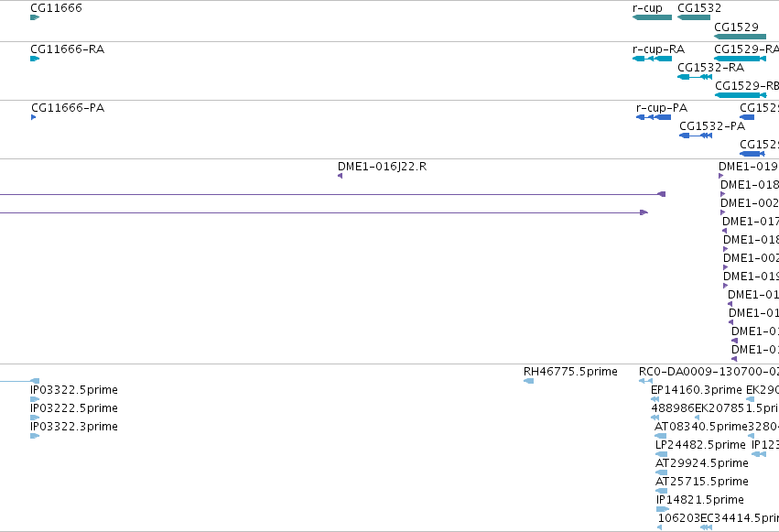Select the r-cup-PA coding glyph
The height and width of the screenshot is (532, 779).
tap(654, 117)
